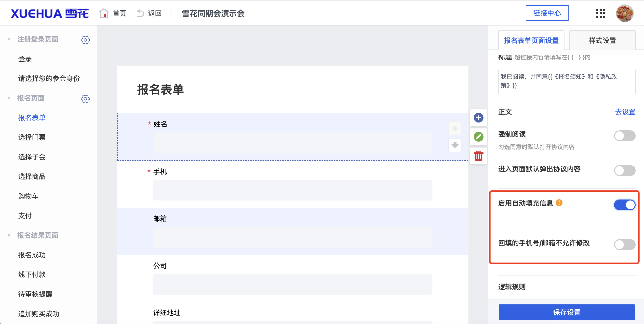The width and height of the screenshot is (644, 324).
Task: Click the 公司 input field
Action: pos(293,284)
